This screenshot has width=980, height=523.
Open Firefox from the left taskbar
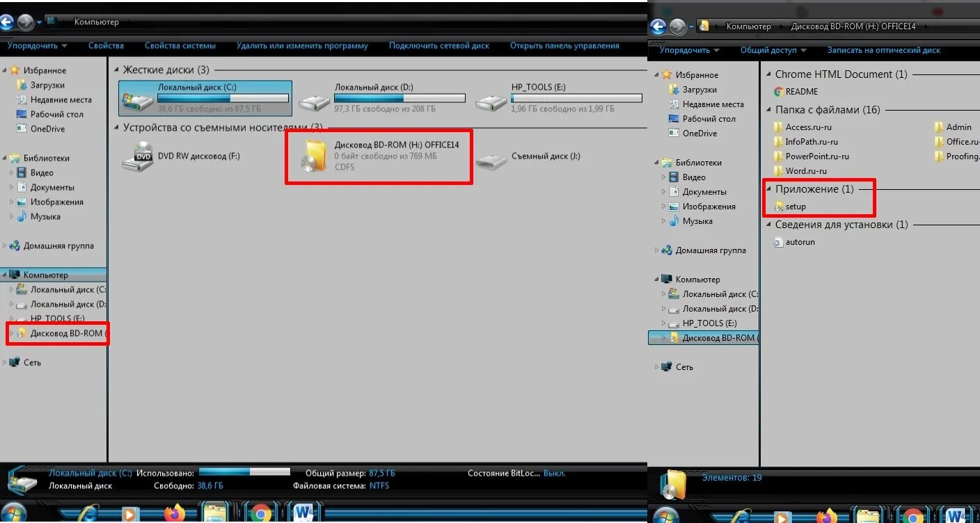[x=175, y=514]
